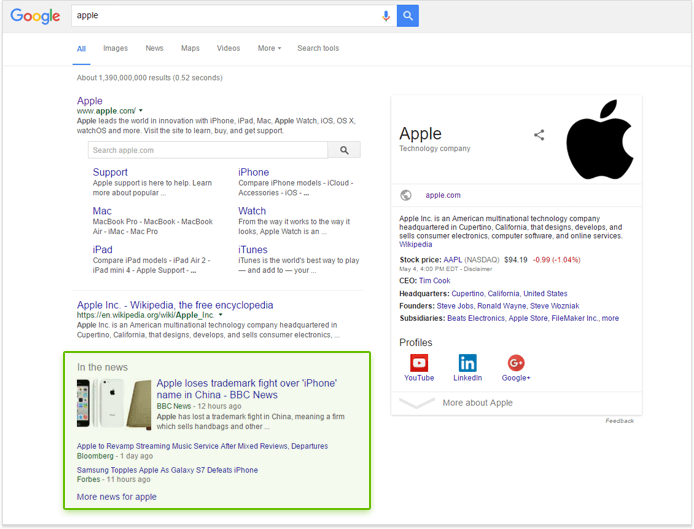Open dropdown arrow next to www.apple.com/
Screen dimensions: 694x529
pyautogui.click(x=141, y=111)
